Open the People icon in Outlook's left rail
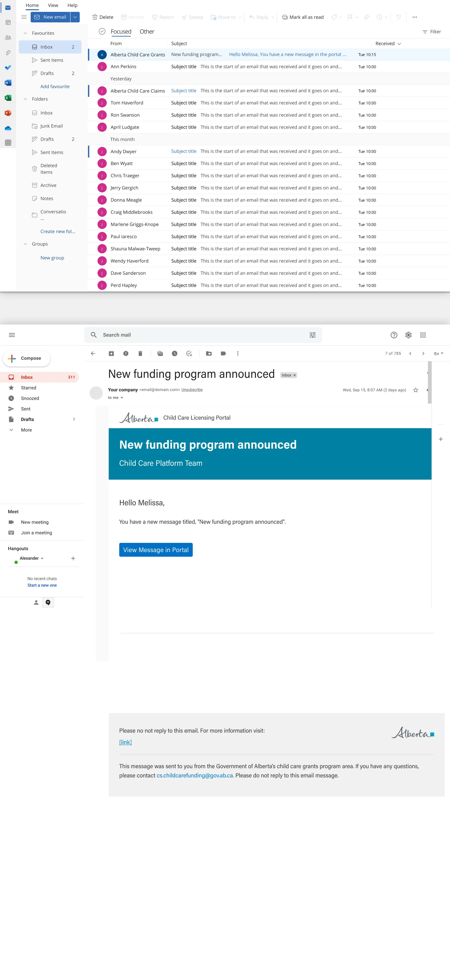Viewport: 450px width, 980px height. [x=8, y=38]
